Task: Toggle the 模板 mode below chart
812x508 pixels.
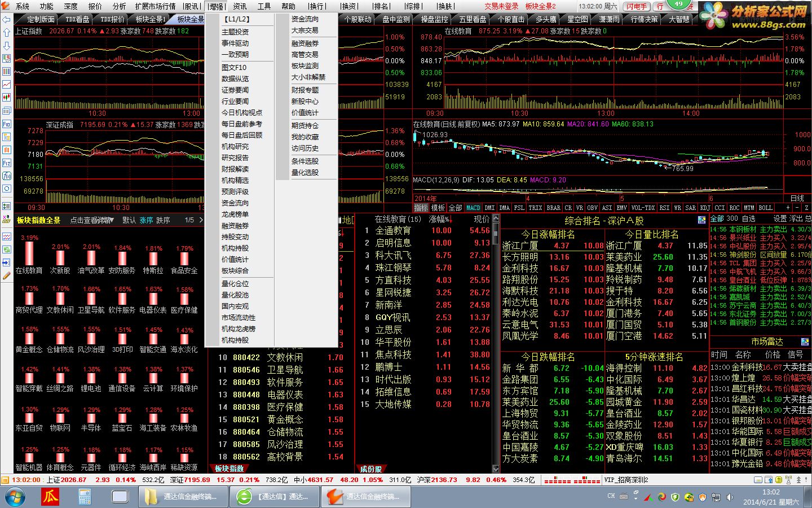Action: [x=438, y=208]
